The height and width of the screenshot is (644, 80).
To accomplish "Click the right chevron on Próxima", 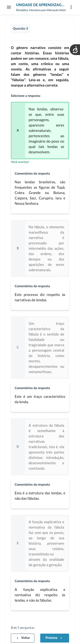I will point(61,638).
